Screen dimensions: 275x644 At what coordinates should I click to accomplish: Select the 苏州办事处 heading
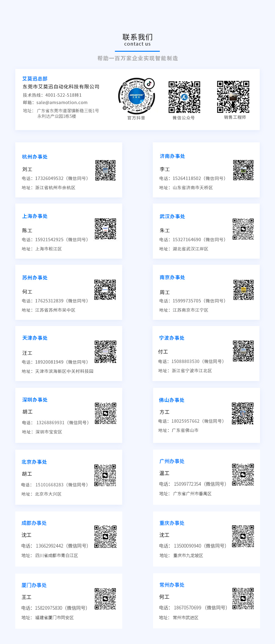click(x=35, y=278)
